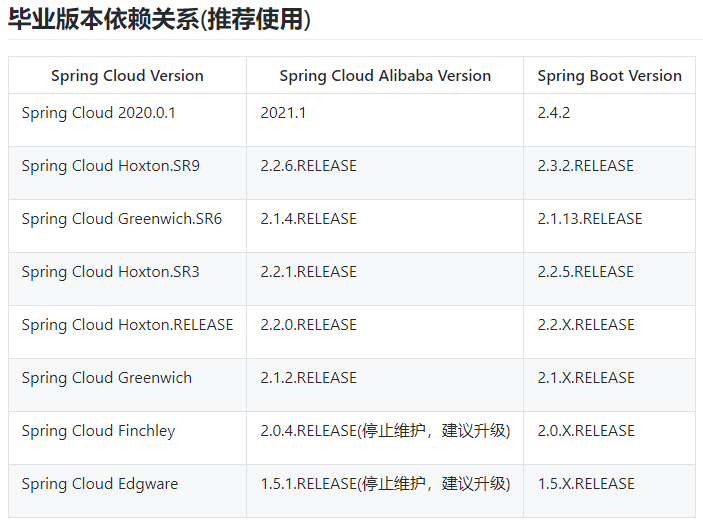Select cell 2.2.6.RELEASE
Screen dimensions: 703x528
pyautogui.click(x=385, y=173)
